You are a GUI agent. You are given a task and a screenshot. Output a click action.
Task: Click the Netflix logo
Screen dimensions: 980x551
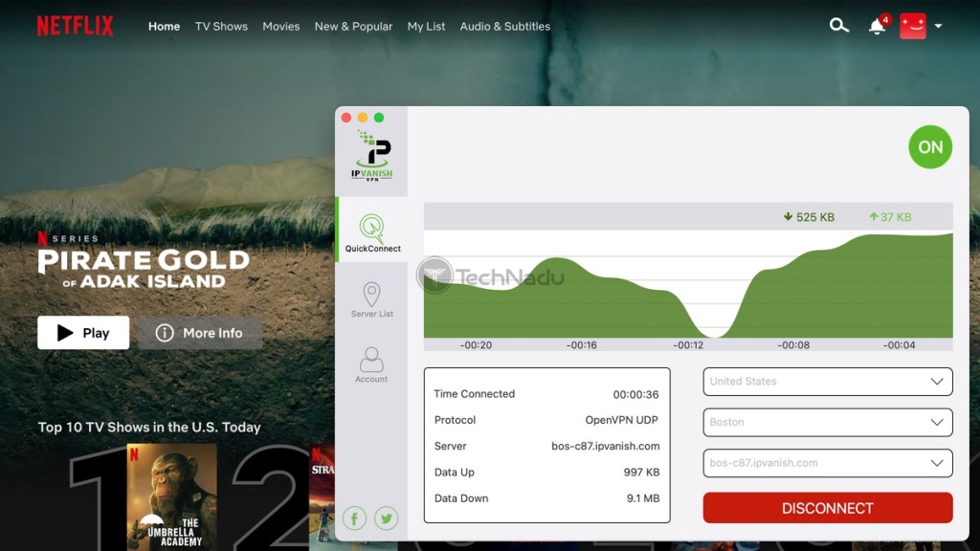[x=75, y=26]
